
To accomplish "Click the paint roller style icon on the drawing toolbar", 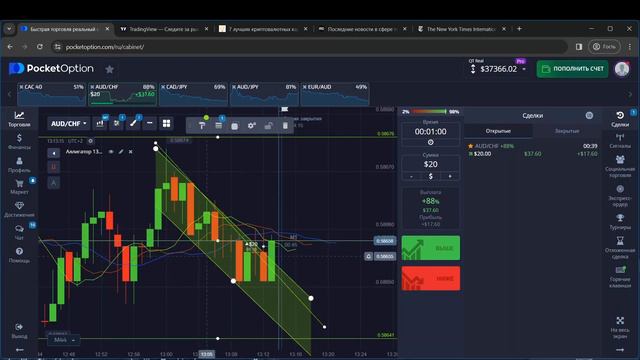I will pyautogui.click(x=202, y=126).
